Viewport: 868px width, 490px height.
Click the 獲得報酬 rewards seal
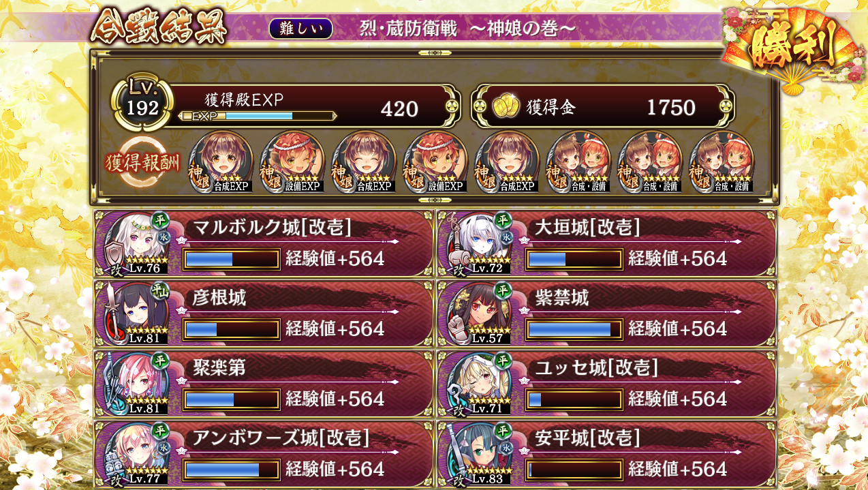tap(142, 163)
